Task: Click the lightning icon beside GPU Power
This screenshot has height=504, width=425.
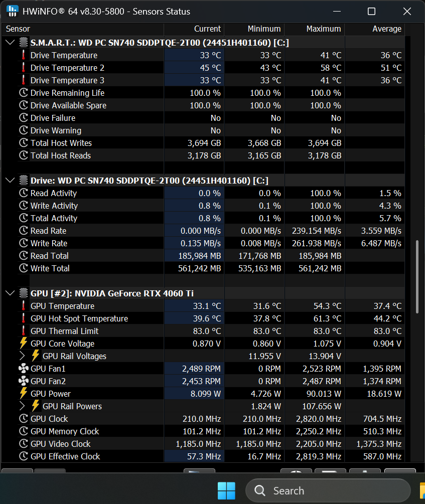Action: 23,394
